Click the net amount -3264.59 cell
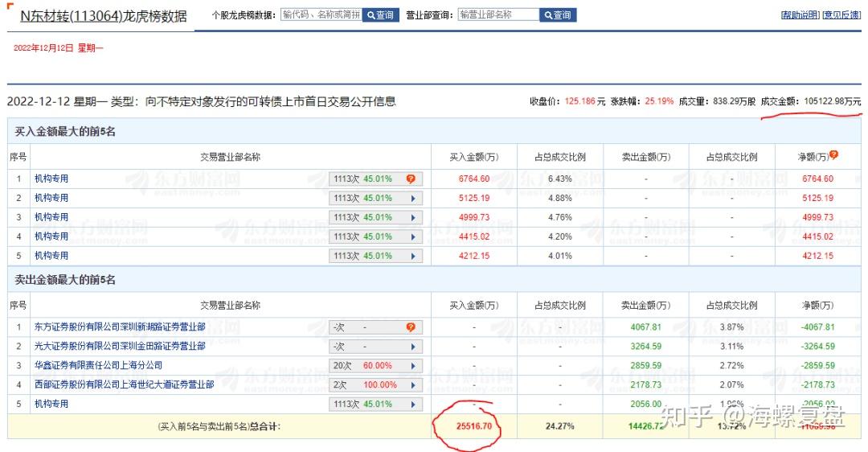868x452 pixels. click(817, 346)
